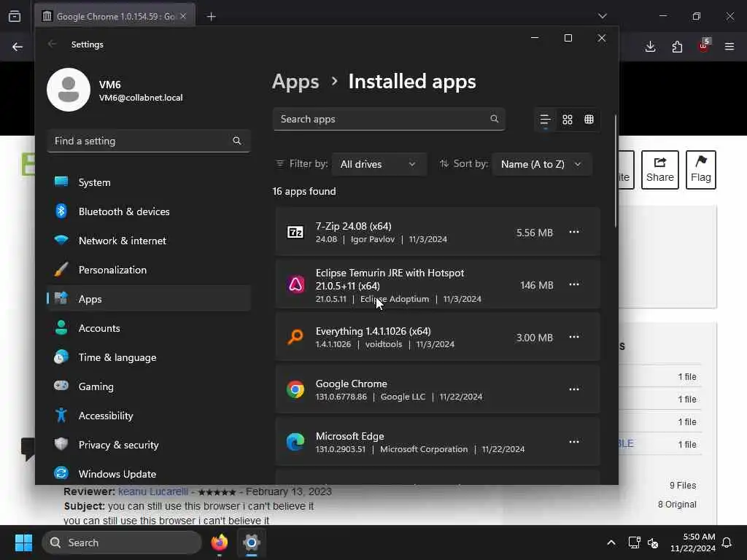Switch to tiles view layout

[x=589, y=120]
